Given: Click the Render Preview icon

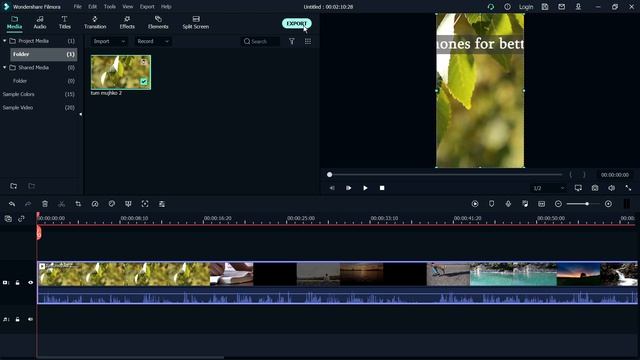Looking at the screenshot, I should coord(475,204).
